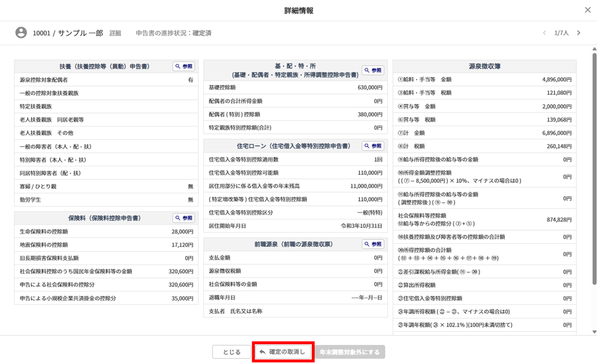Image resolution: width=597 pixels, height=364 pixels.
Task: Click the 1/7人 page indicator
Action: click(x=561, y=33)
